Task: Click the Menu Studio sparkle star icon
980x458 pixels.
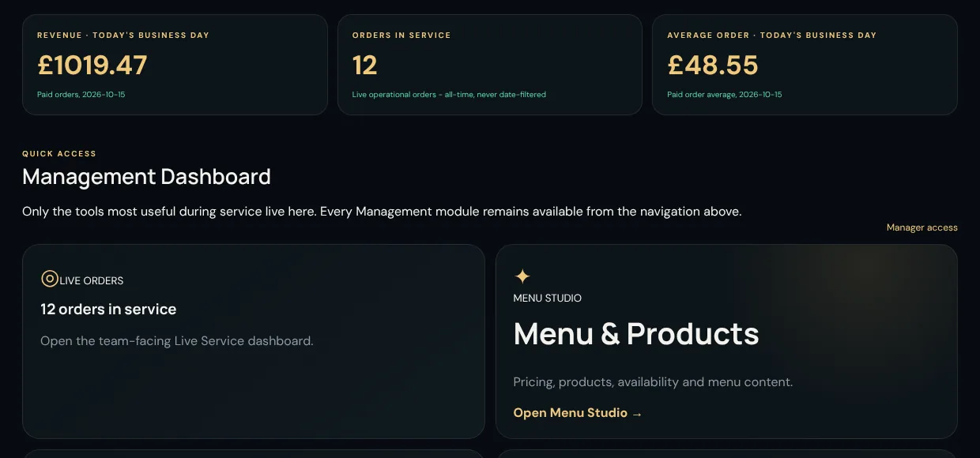Action: [522, 276]
